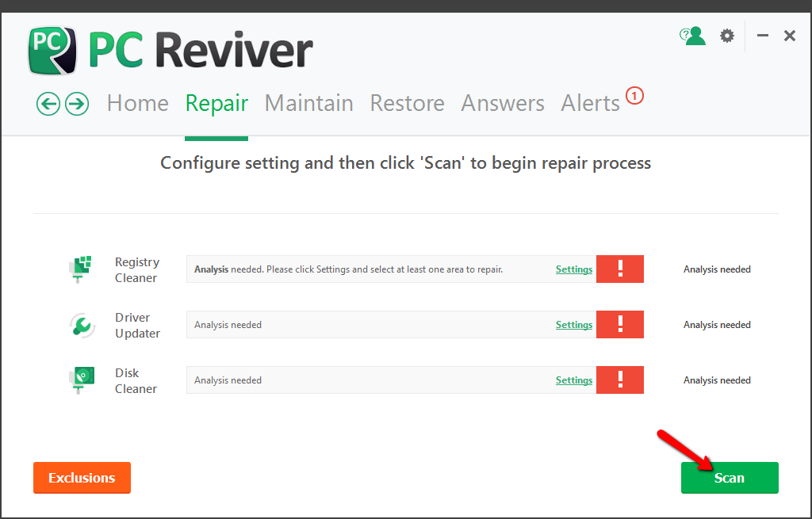
Task: Click the Disk Cleaner icon
Action: pyautogui.click(x=82, y=380)
